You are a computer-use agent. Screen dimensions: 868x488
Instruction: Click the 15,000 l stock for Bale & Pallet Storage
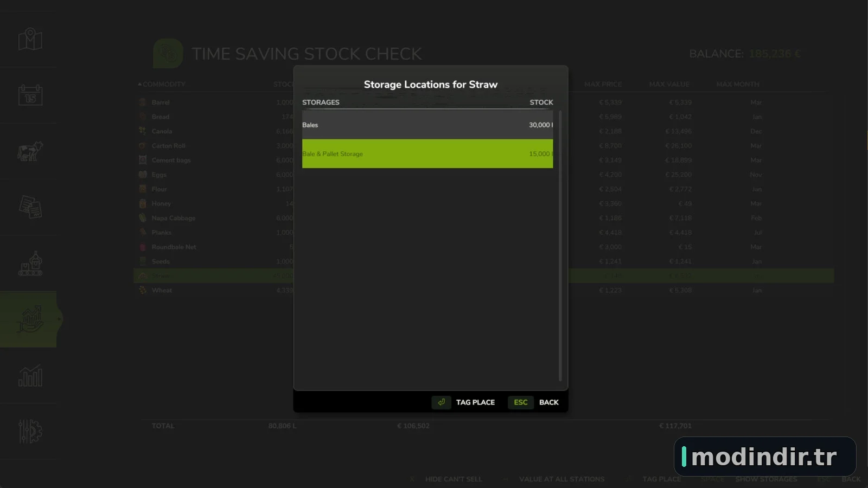[x=541, y=153]
